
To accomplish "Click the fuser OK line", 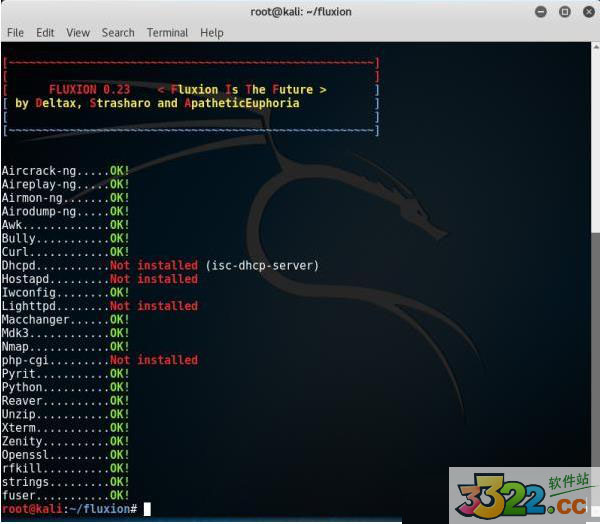I will point(65,495).
